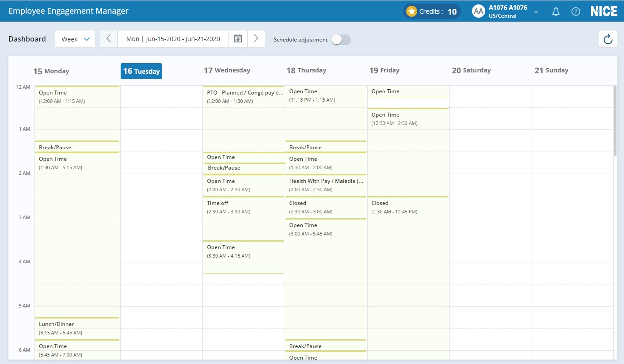This screenshot has width=624, height=364.
Task: Click the AA user avatar
Action: (478, 11)
